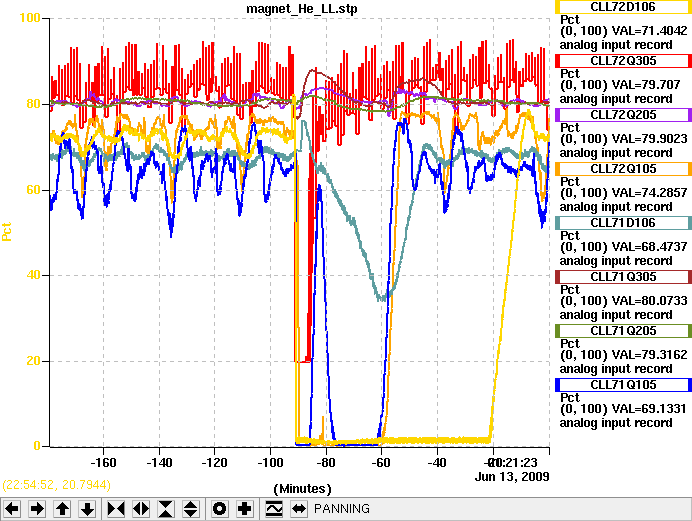Click the Jun 13, 2009 date label
This screenshot has height=521, width=692.
[512, 477]
